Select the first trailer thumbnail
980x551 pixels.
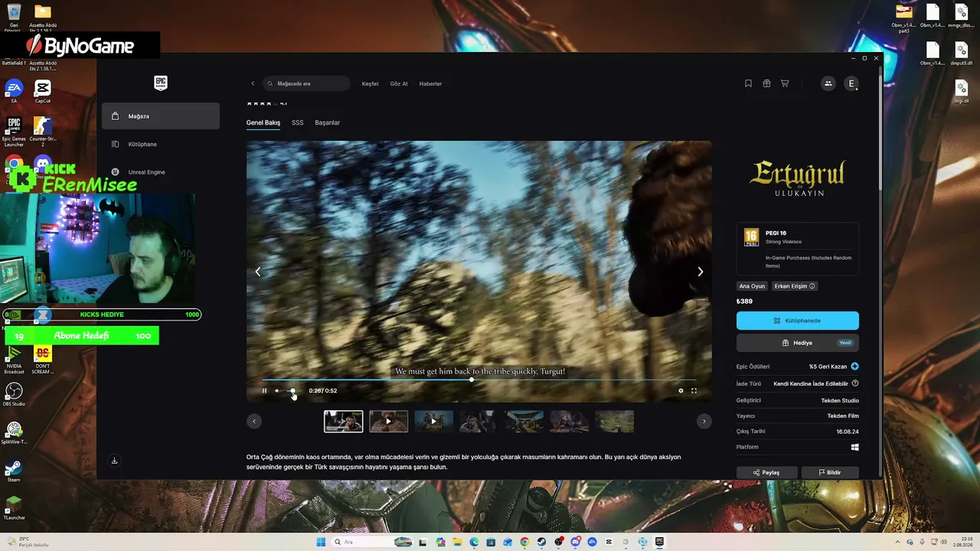pyautogui.click(x=343, y=421)
